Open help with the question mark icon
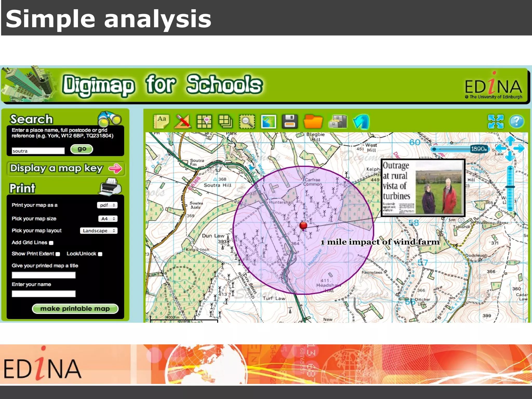This screenshot has height=399, width=532. click(516, 122)
